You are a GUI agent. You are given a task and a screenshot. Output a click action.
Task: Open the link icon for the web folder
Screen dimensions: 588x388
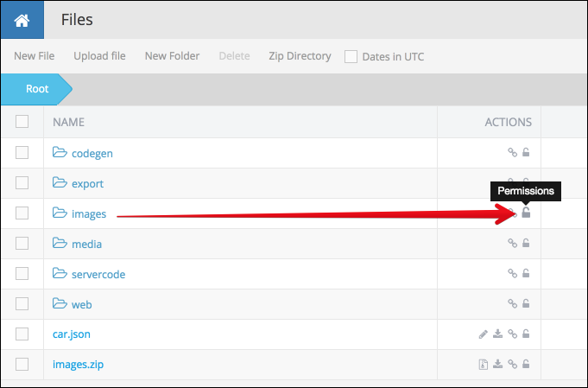tap(512, 303)
